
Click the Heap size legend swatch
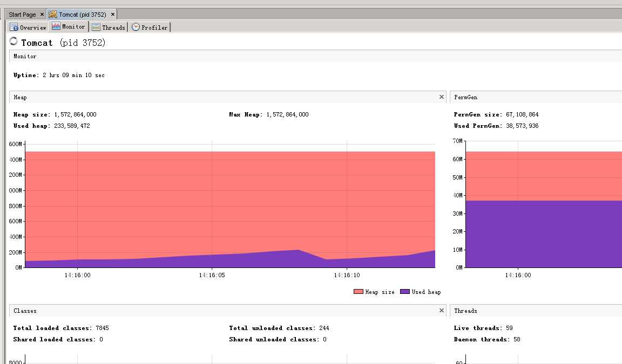358,292
